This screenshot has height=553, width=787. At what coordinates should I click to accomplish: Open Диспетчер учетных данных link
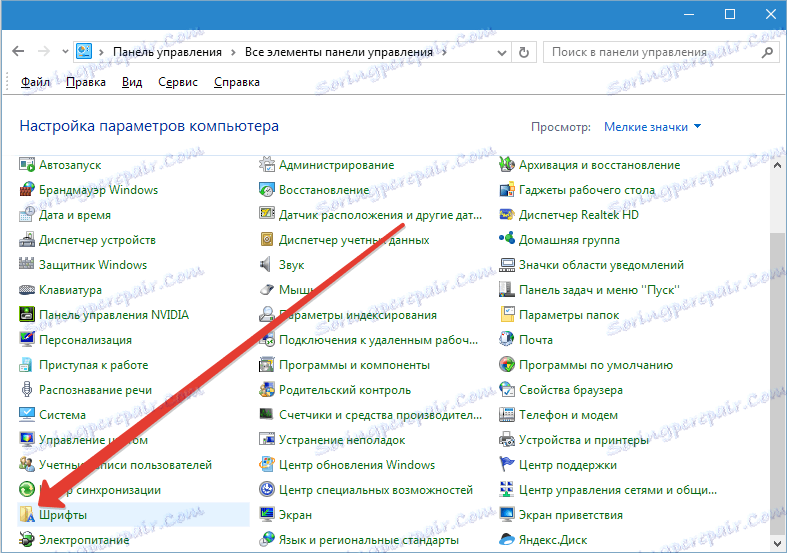click(x=354, y=240)
